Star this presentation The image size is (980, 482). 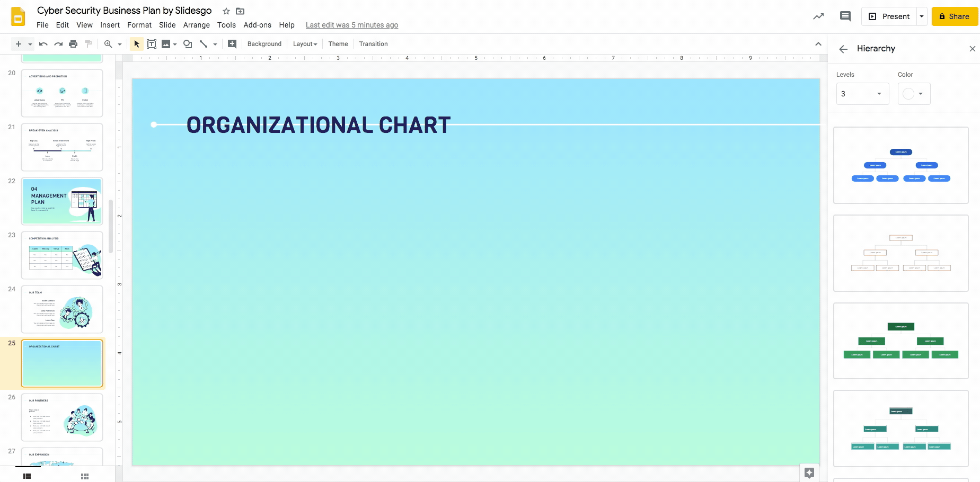point(226,11)
